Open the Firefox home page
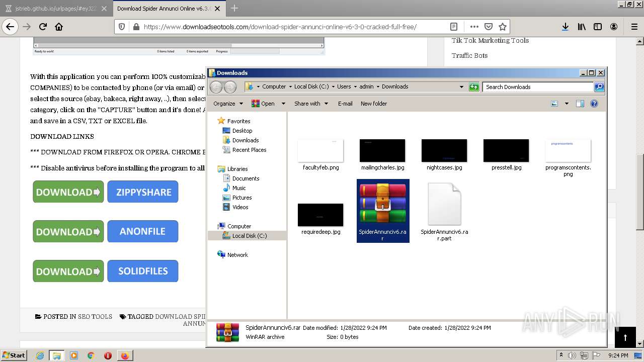This screenshot has width=644, height=362. (x=59, y=27)
